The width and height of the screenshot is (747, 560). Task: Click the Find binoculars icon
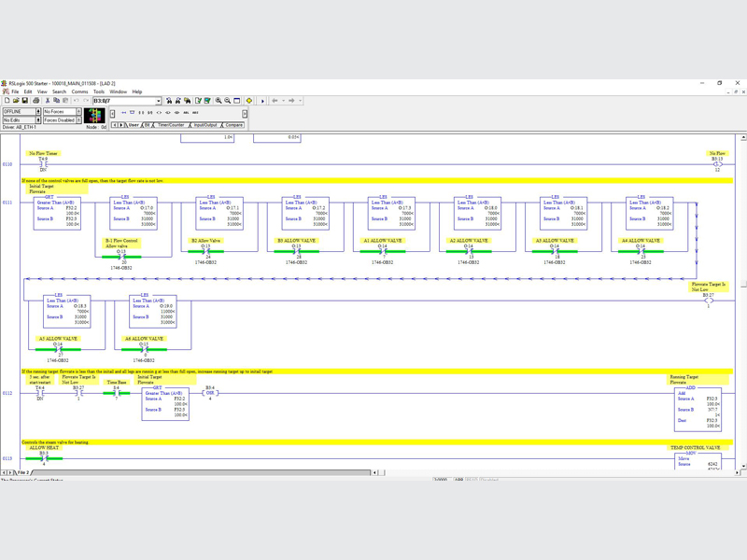pos(169,101)
